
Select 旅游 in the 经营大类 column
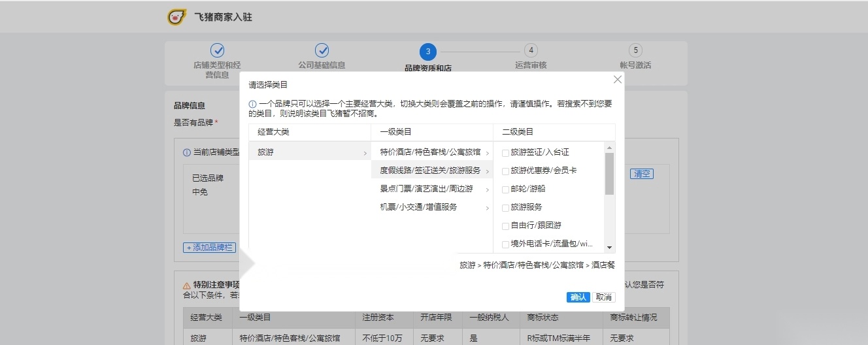(x=310, y=152)
